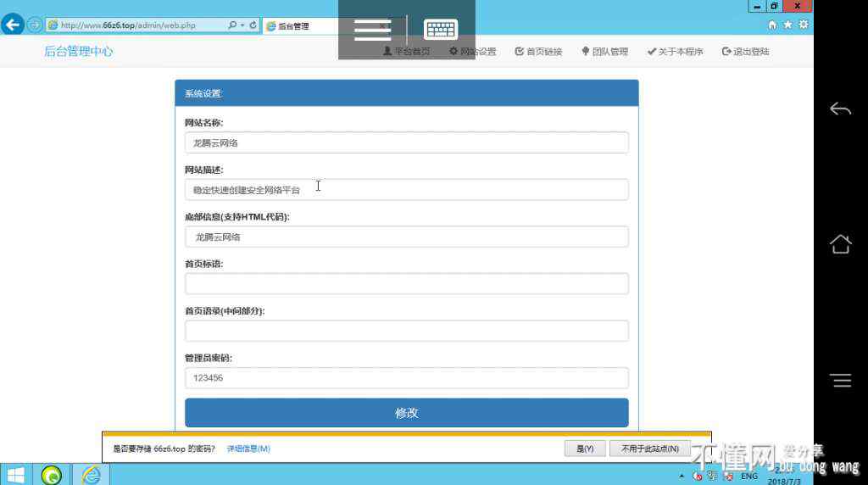
Task: Refresh the page using address bar icon
Action: (x=253, y=25)
